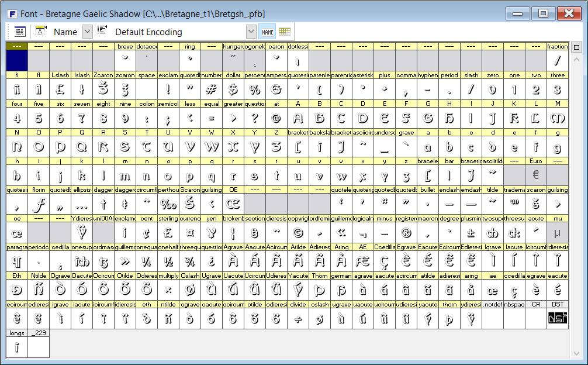Select the dollar glyph cell
This screenshot has height=365, width=588.
[x=233, y=89]
